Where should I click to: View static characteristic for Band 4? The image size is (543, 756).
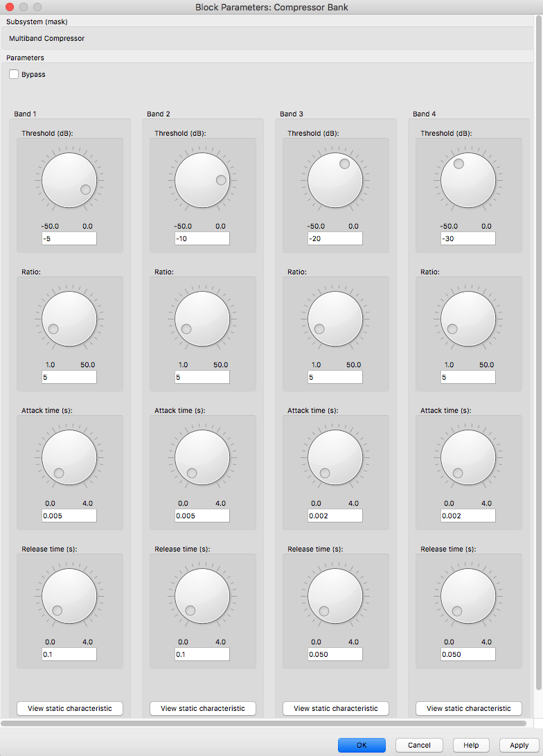(x=469, y=708)
